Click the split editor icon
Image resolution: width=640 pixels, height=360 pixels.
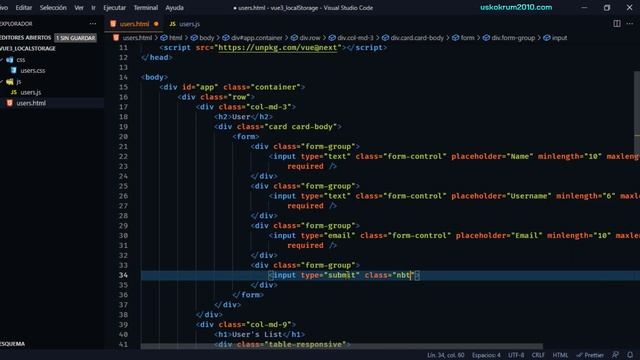coord(617,24)
